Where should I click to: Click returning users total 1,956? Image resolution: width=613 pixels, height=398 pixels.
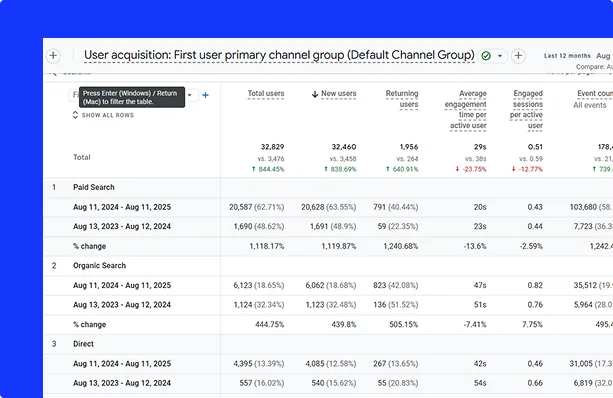click(409, 147)
